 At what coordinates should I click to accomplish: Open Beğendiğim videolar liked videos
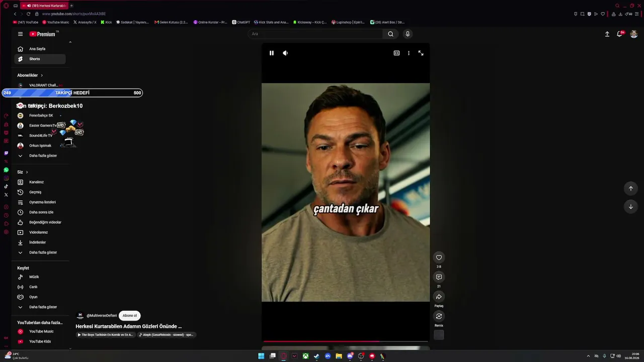40,222
